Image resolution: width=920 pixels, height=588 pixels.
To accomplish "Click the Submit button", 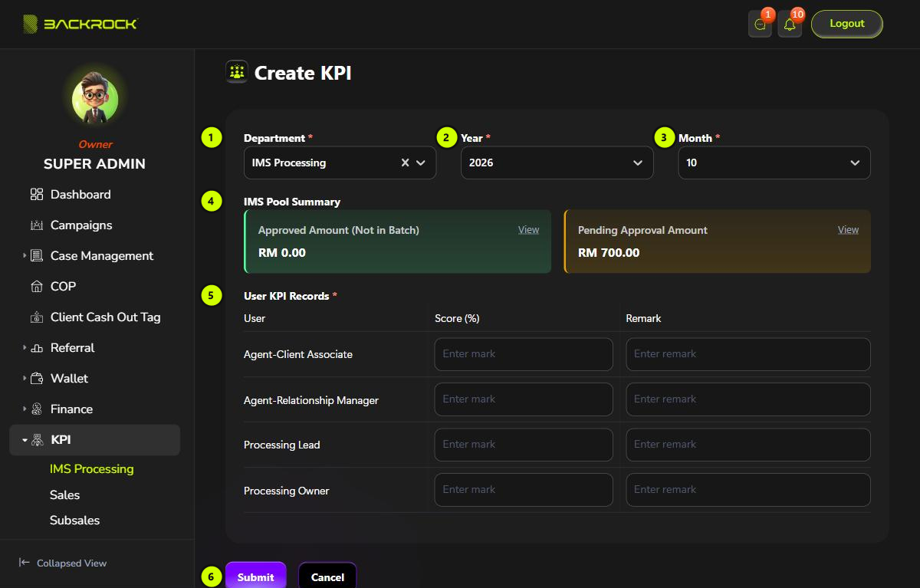I will tap(256, 577).
